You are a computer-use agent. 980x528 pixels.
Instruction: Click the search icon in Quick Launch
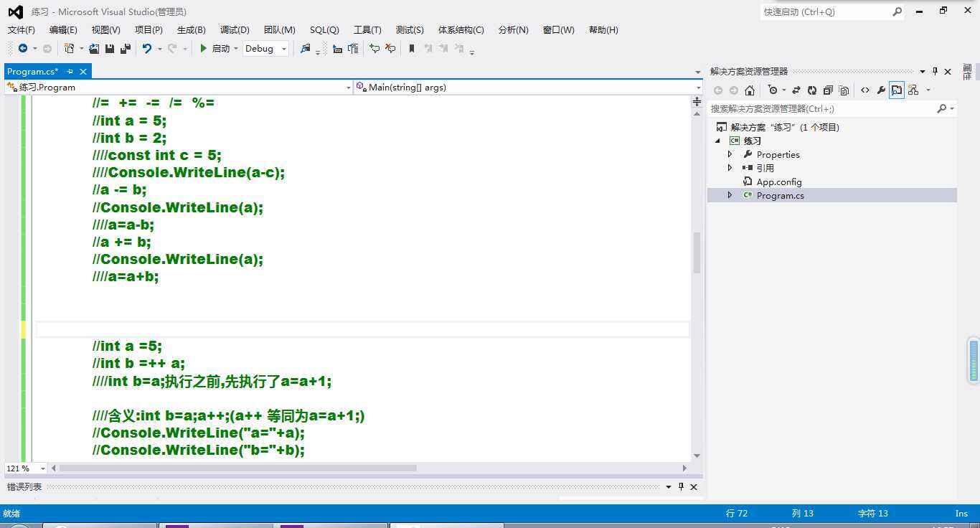point(897,11)
